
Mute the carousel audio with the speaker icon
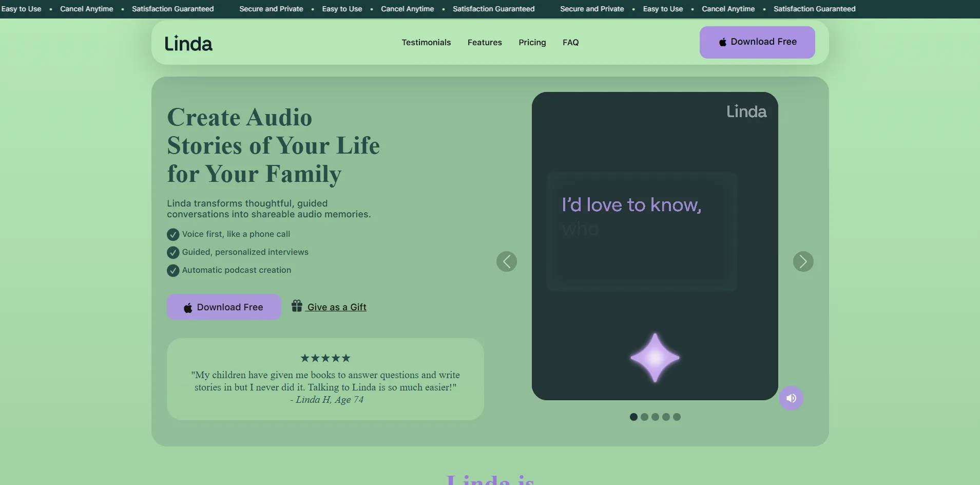coord(791,398)
